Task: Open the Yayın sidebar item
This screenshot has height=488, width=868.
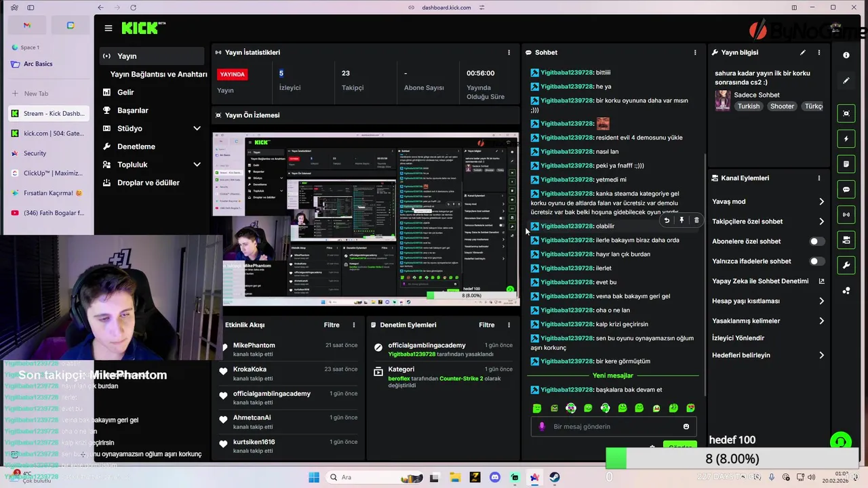Action: (153, 56)
